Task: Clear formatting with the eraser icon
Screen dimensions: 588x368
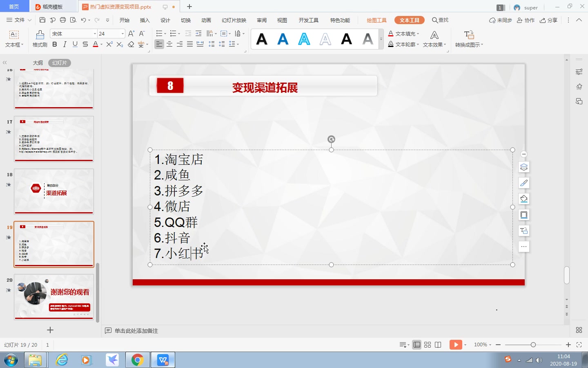Action: click(x=131, y=44)
